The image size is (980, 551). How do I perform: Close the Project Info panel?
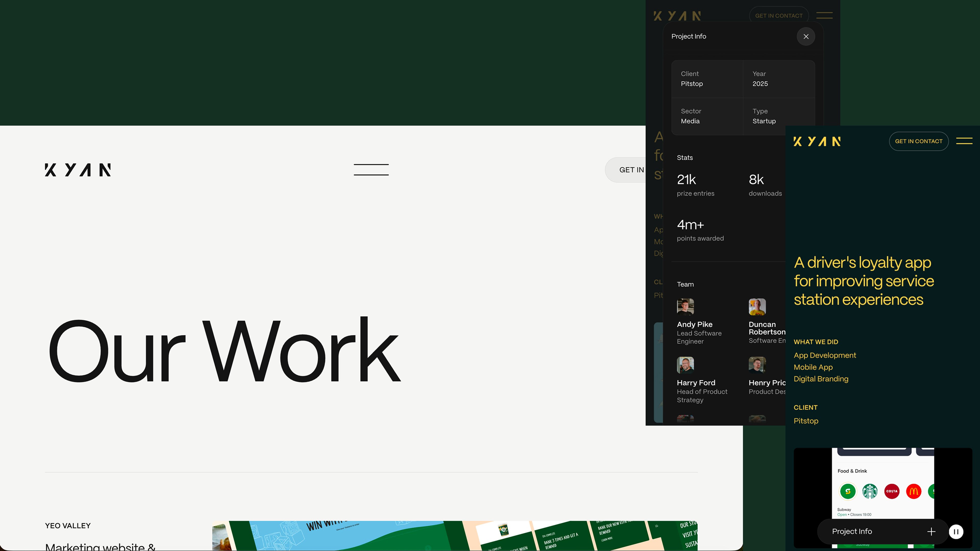[806, 36]
